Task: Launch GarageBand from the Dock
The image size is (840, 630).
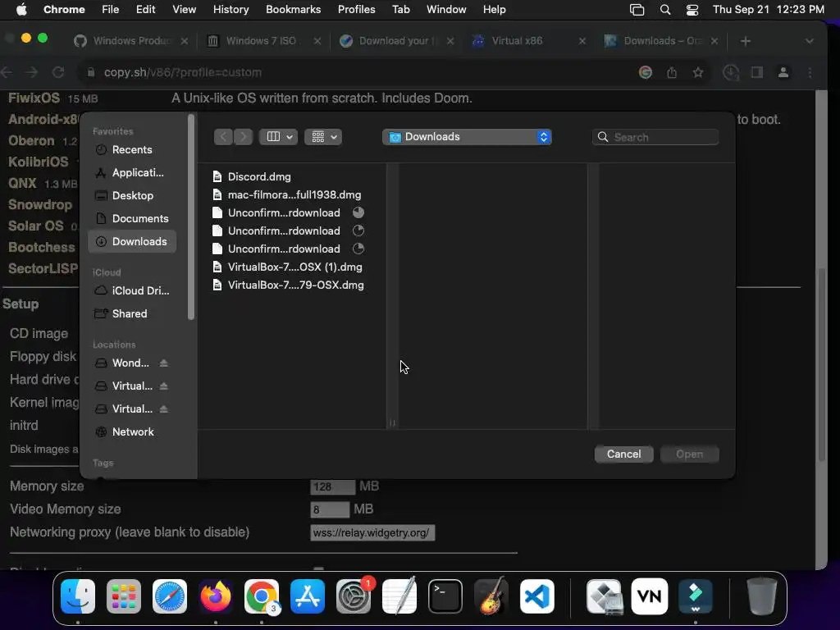Action: pos(491,596)
